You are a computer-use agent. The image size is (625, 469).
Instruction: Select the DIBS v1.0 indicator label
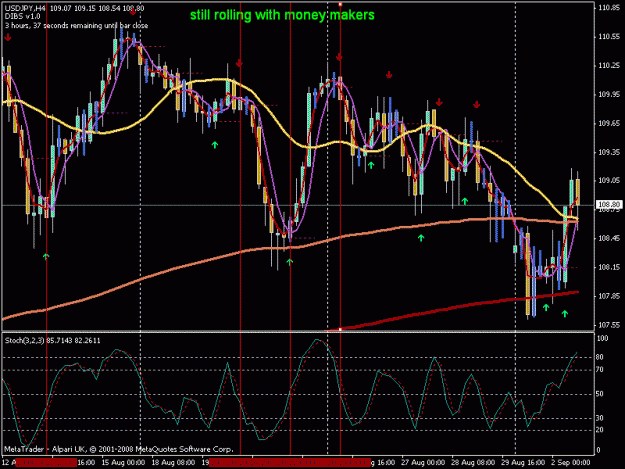point(22,16)
